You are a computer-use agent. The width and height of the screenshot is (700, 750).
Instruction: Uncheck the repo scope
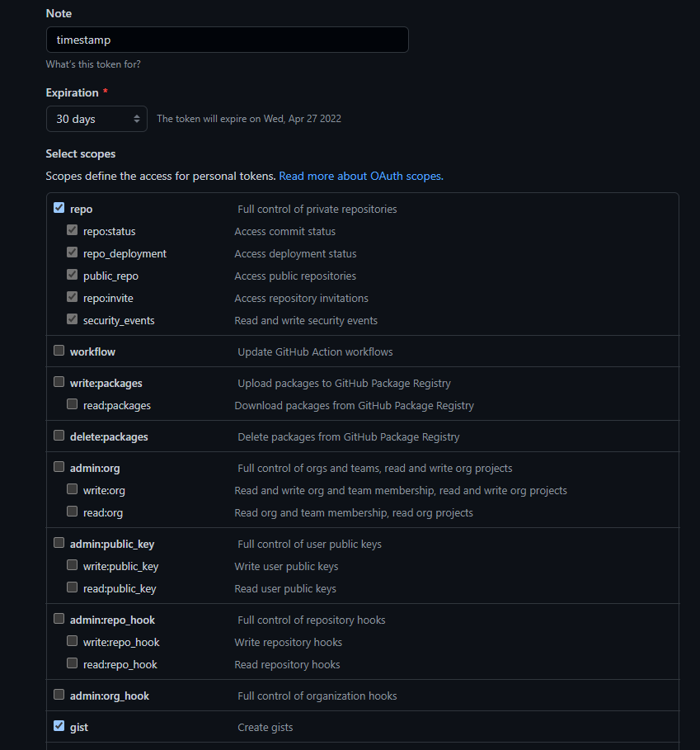point(59,207)
